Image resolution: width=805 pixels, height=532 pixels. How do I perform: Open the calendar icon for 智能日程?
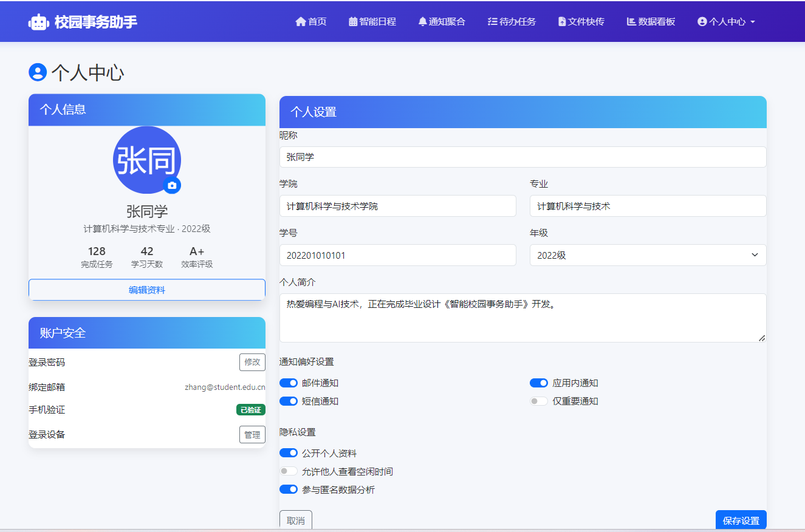tap(352, 21)
